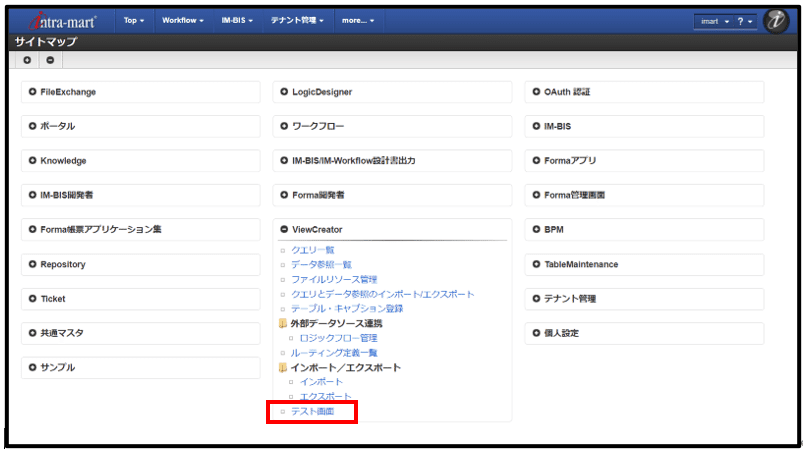Expand the Forma開発者 section
Screen dimensions: 803x451
click(392, 195)
